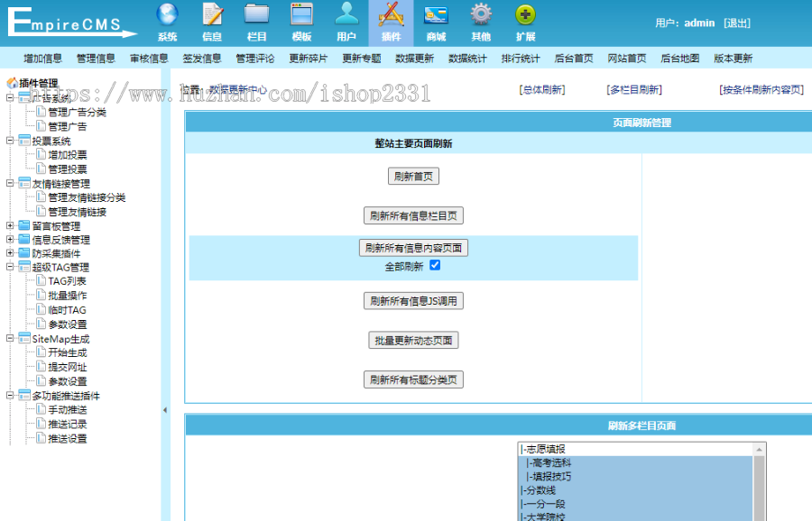The height and width of the screenshot is (521, 812).
Task: Expand the 防采集插件 tree node
Action: pos(10,253)
